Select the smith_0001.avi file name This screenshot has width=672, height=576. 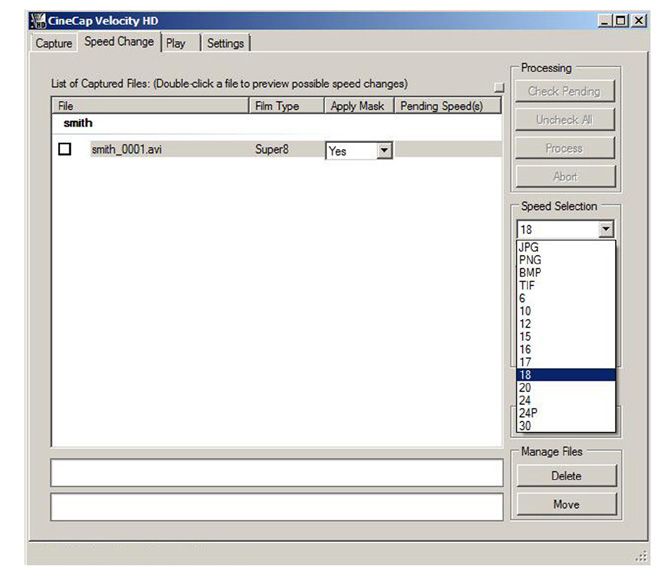click(x=126, y=149)
